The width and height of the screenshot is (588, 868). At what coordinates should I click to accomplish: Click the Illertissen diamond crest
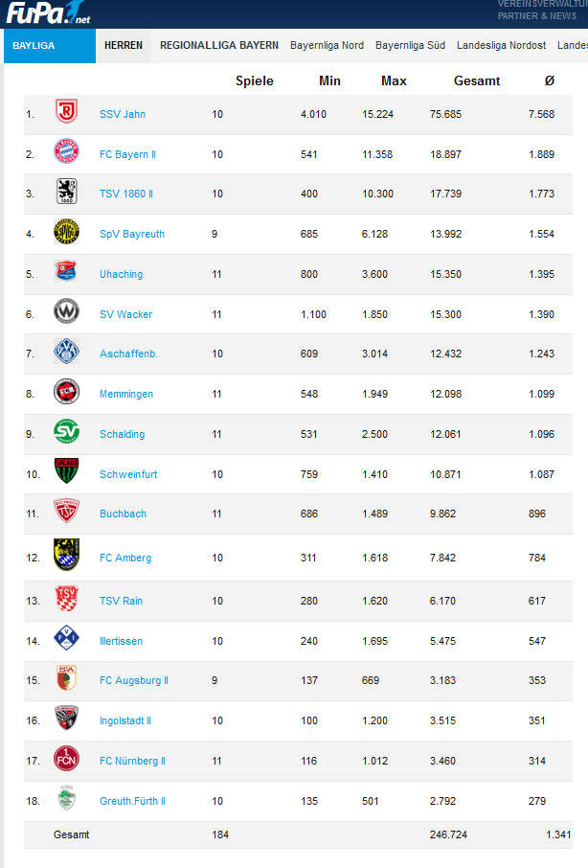click(x=66, y=638)
